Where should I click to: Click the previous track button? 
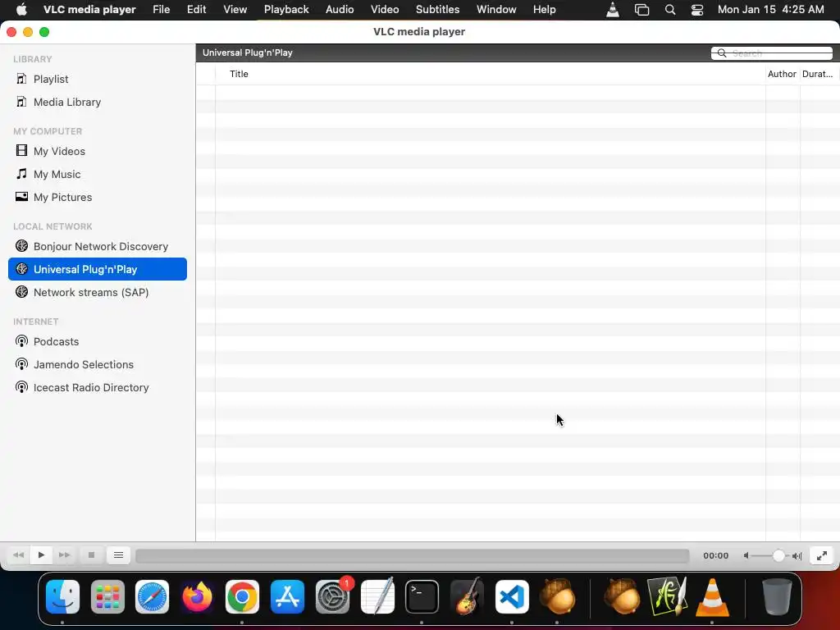[18, 555]
